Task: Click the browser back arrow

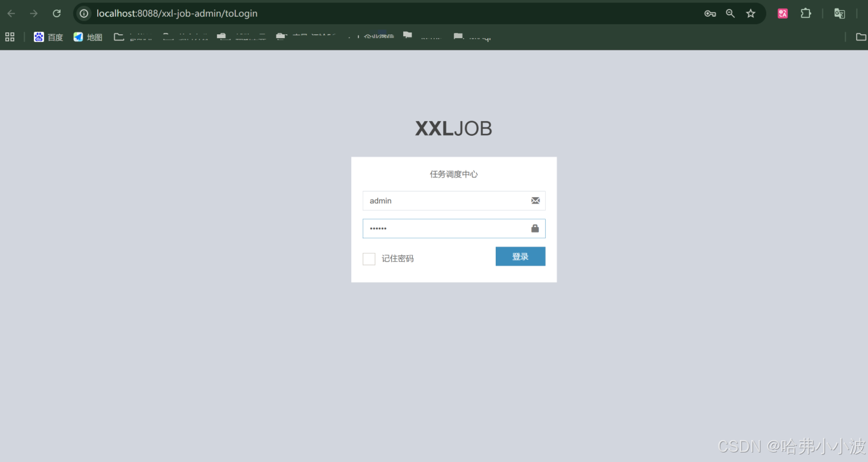Action: tap(11, 13)
